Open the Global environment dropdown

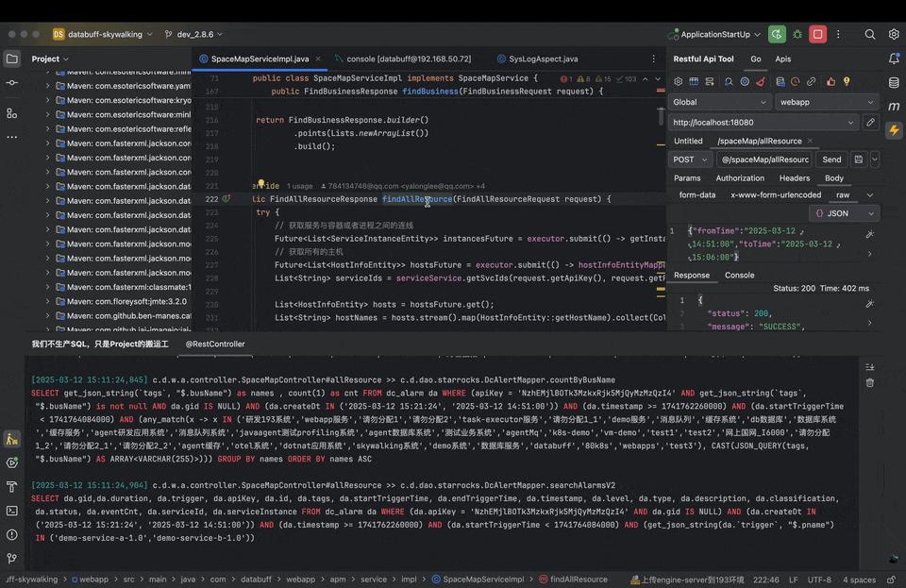(718, 102)
